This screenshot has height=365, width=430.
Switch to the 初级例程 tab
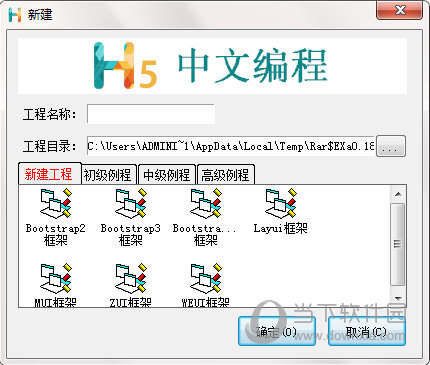[x=108, y=175]
